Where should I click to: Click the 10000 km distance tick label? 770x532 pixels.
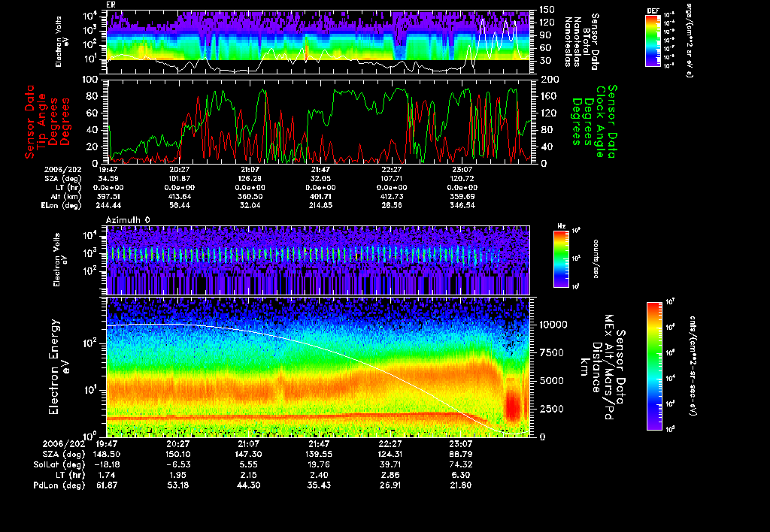click(553, 325)
